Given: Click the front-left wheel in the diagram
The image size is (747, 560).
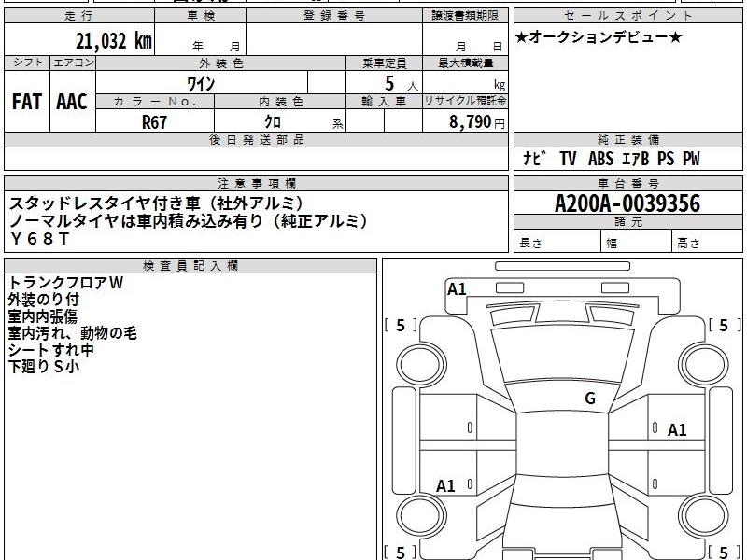Looking at the screenshot, I should 421,364.
